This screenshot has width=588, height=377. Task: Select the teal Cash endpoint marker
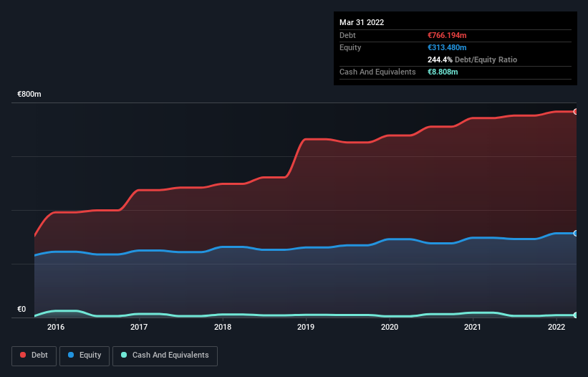[x=576, y=315]
